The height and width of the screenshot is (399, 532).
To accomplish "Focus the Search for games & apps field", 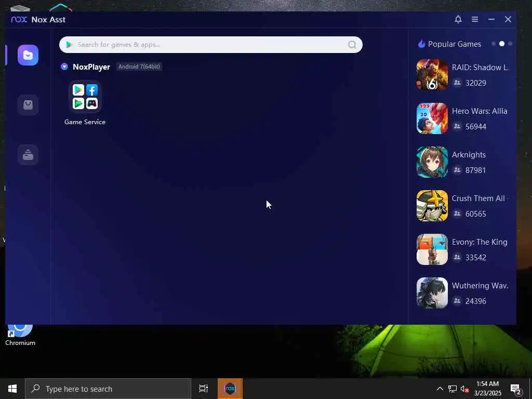I will pyautogui.click(x=211, y=45).
